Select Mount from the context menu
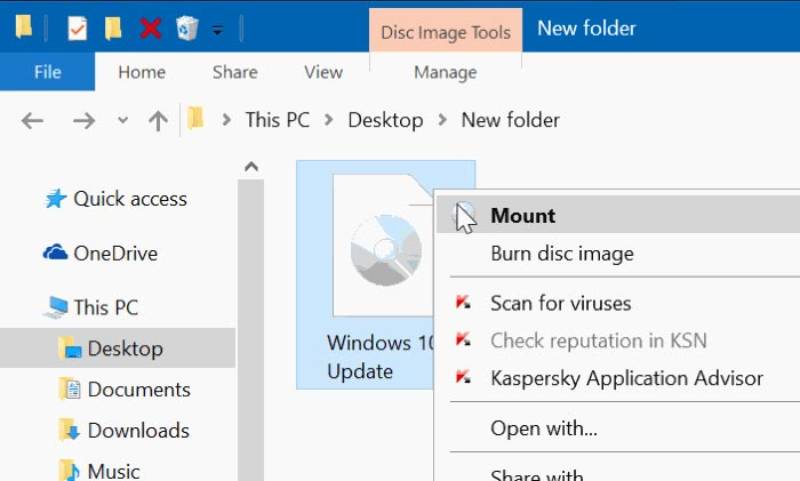This screenshot has width=800, height=481. pyautogui.click(x=523, y=215)
